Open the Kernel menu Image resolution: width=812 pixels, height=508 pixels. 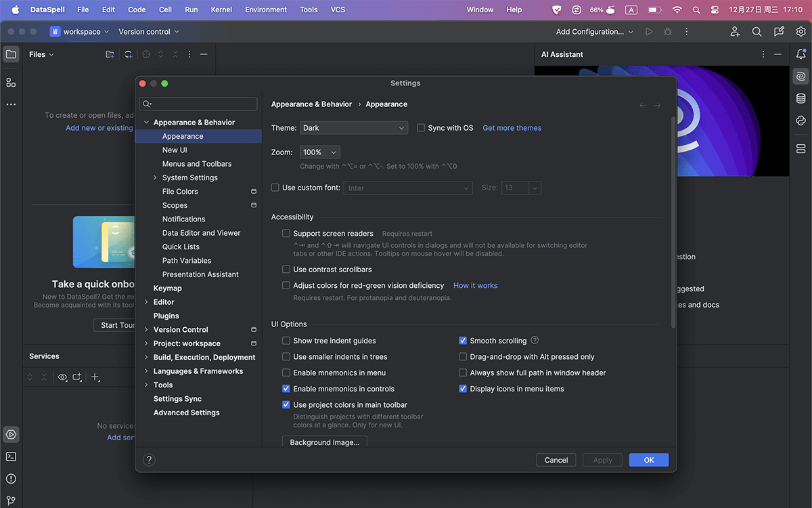[221, 10]
